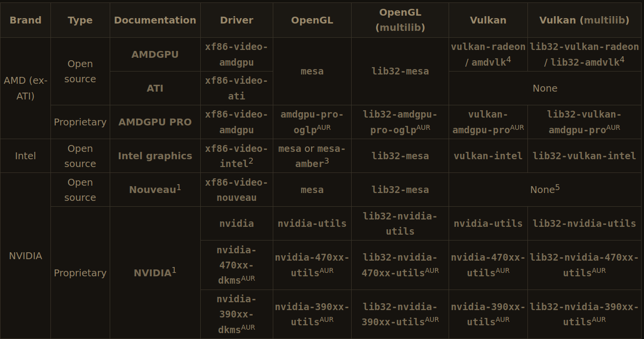This screenshot has height=339, width=644.
Task: Open the vulkan-radeon package link
Action: (488, 47)
